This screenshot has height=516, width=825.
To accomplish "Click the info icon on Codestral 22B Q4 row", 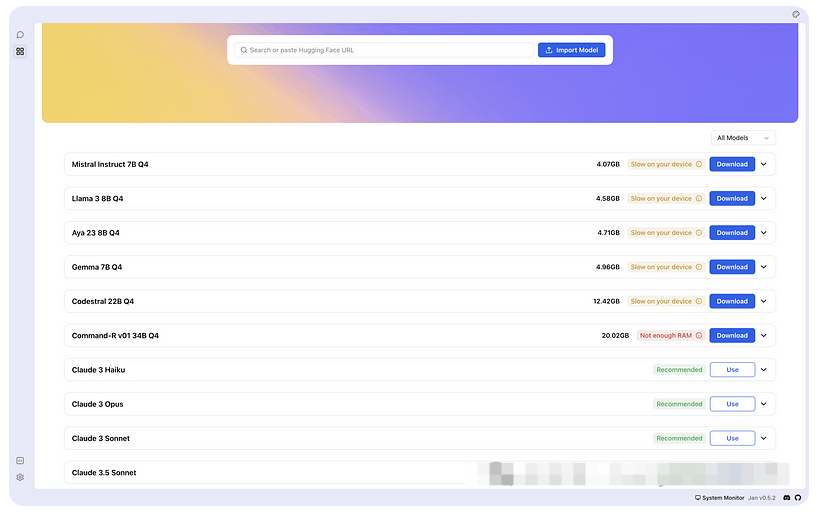I will click(699, 301).
